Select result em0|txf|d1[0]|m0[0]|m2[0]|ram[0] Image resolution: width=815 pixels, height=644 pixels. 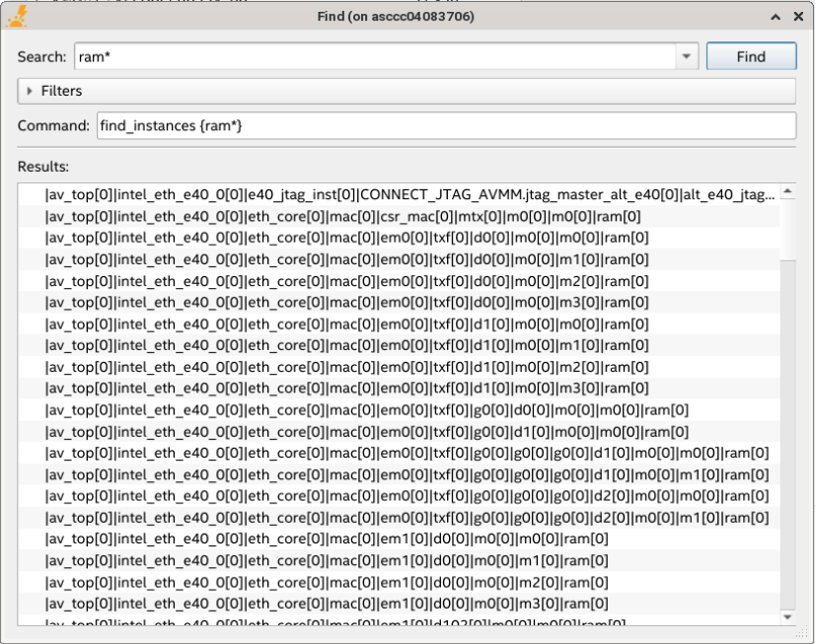(400, 367)
